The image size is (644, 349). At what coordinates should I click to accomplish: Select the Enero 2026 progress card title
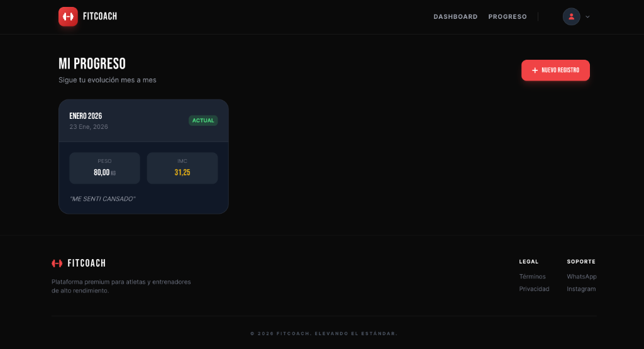click(86, 116)
